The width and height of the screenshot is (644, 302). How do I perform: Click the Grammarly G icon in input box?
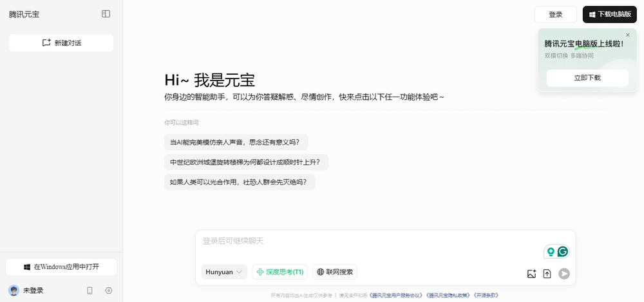pyautogui.click(x=563, y=252)
